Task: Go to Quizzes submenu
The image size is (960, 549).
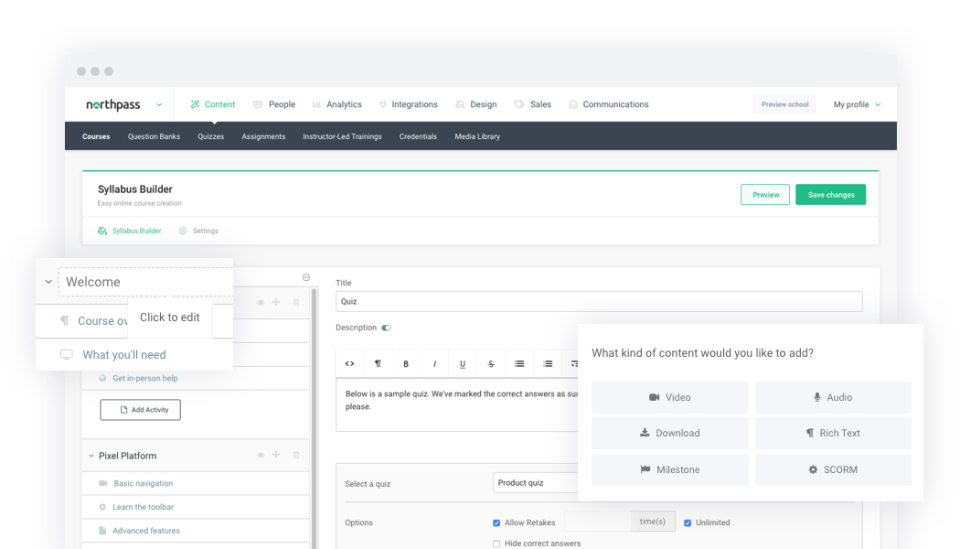Action: coord(211,136)
